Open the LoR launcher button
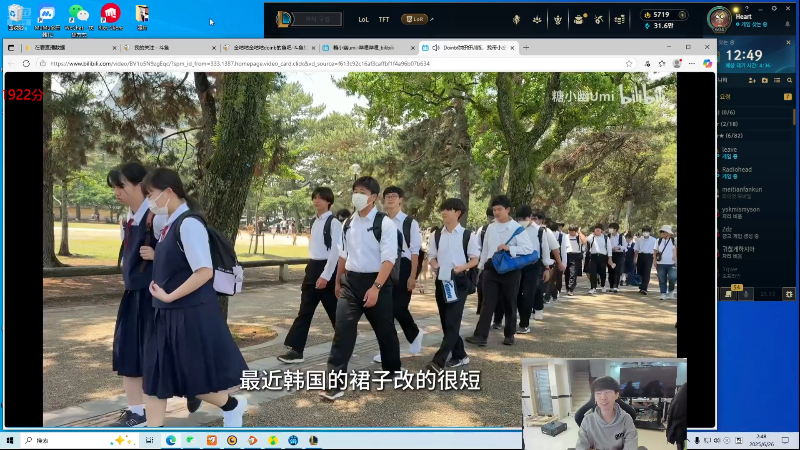Image resolution: width=800 pixels, height=450 pixels. pyautogui.click(x=414, y=19)
